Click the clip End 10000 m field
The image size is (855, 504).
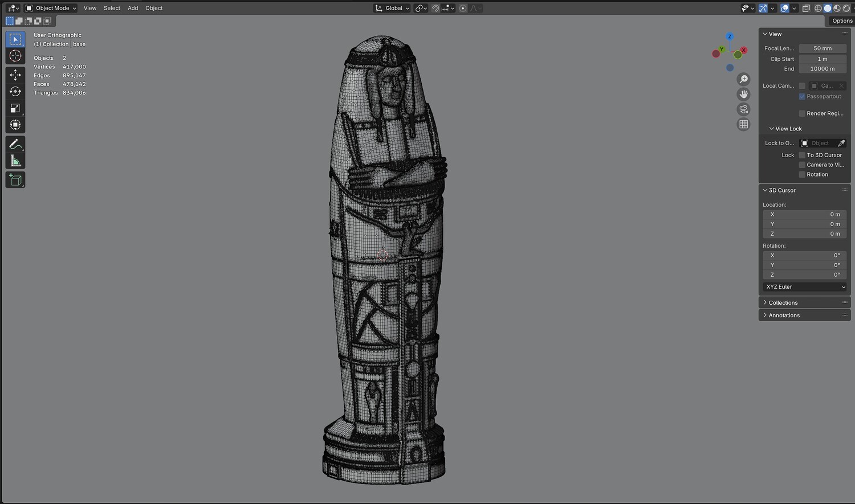[823, 69]
